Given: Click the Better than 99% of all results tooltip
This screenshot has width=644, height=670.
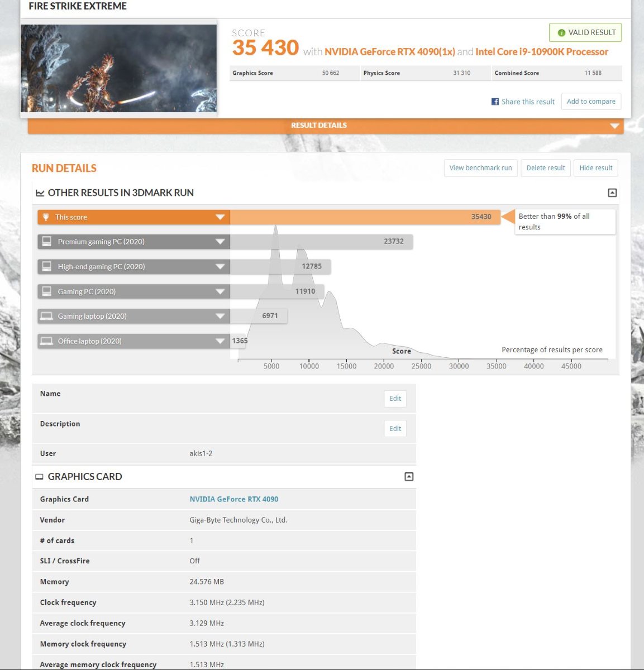Looking at the screenshot, I should (565, 222).
